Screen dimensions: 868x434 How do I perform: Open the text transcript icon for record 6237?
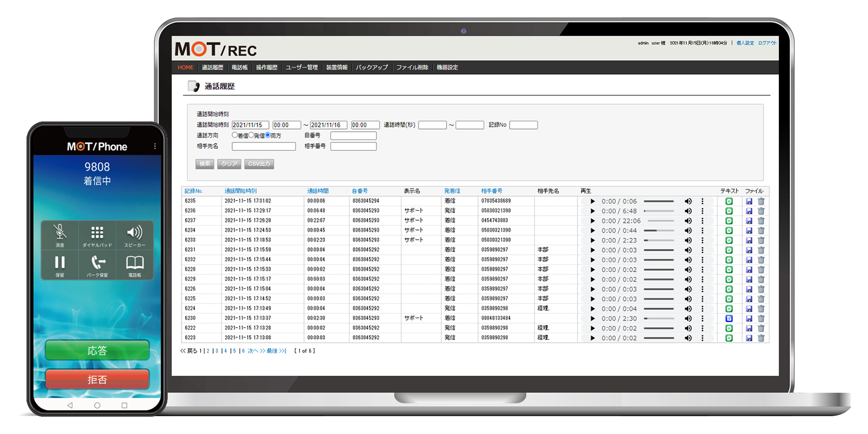click(x=729, y=221)
